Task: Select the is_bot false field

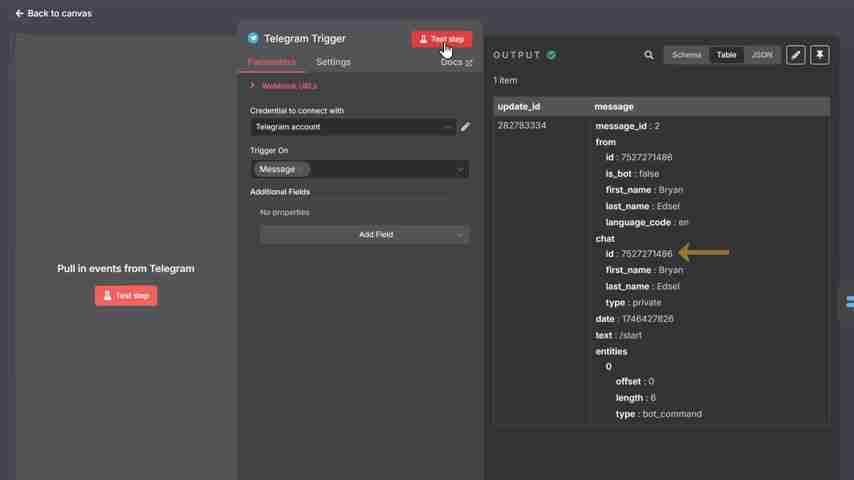Action: pyautogui.click(x=632, y=174)
